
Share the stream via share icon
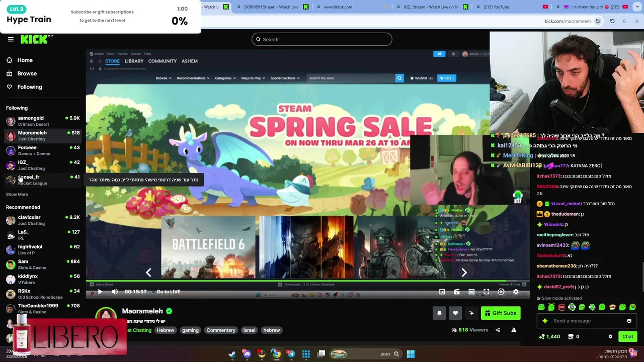coord(498,330)
